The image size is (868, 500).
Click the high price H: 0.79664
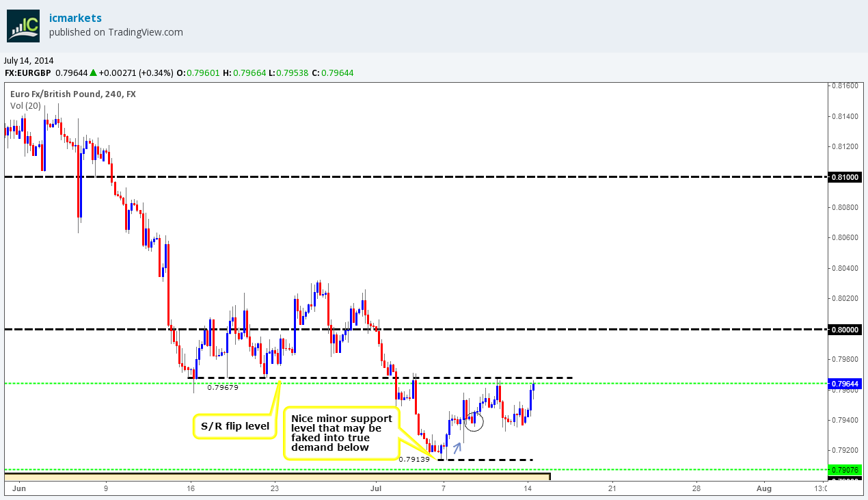click(x=245, y=73)
